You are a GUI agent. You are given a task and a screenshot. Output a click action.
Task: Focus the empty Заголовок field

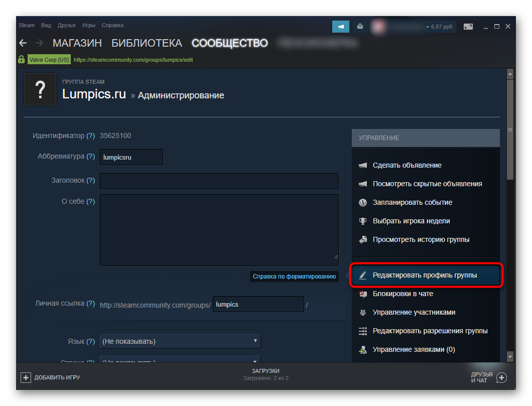[219, 181]
